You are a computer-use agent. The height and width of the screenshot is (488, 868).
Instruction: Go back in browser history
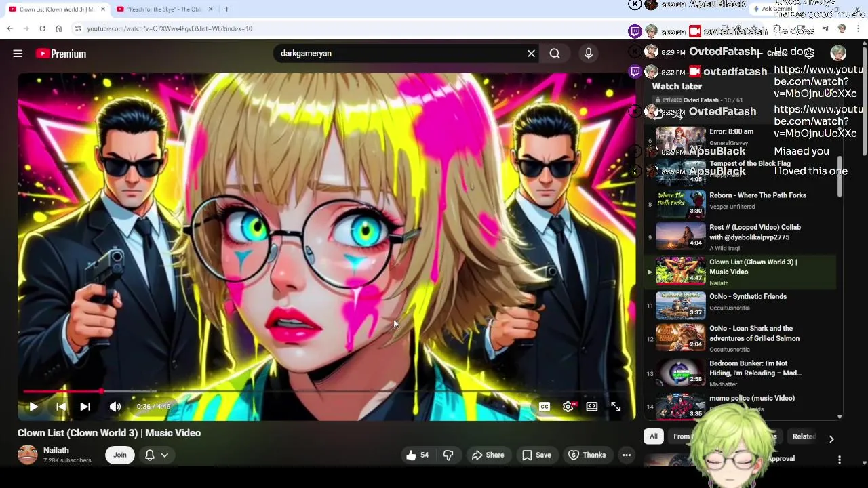click(x=10, y=28)
